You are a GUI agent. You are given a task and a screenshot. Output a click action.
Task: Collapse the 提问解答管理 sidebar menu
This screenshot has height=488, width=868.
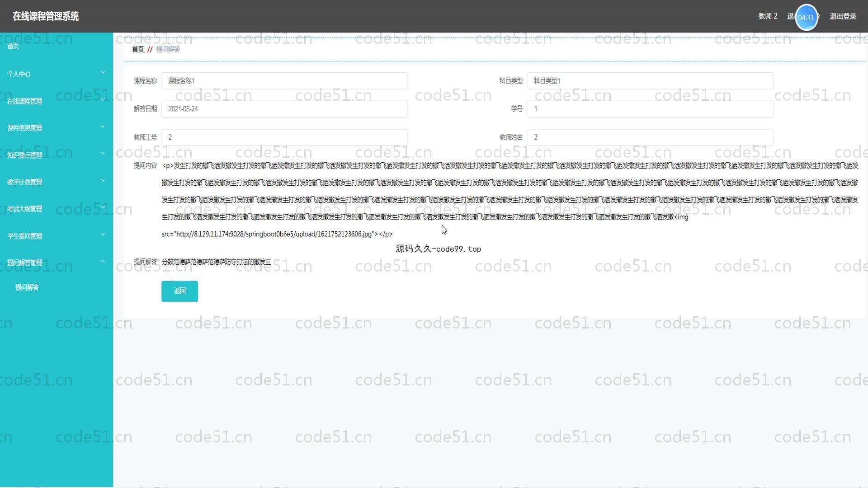coord(57,263)
